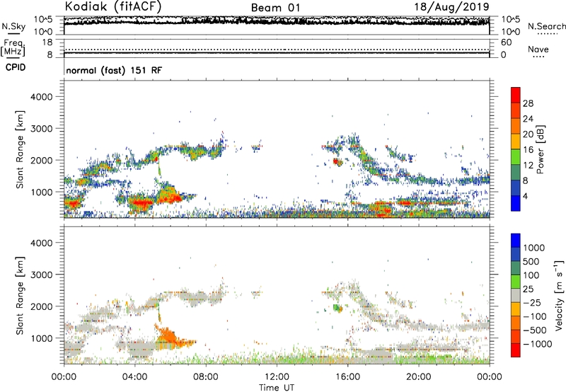Select the "Freq. [MHz]" axis label

coord(13,48)
